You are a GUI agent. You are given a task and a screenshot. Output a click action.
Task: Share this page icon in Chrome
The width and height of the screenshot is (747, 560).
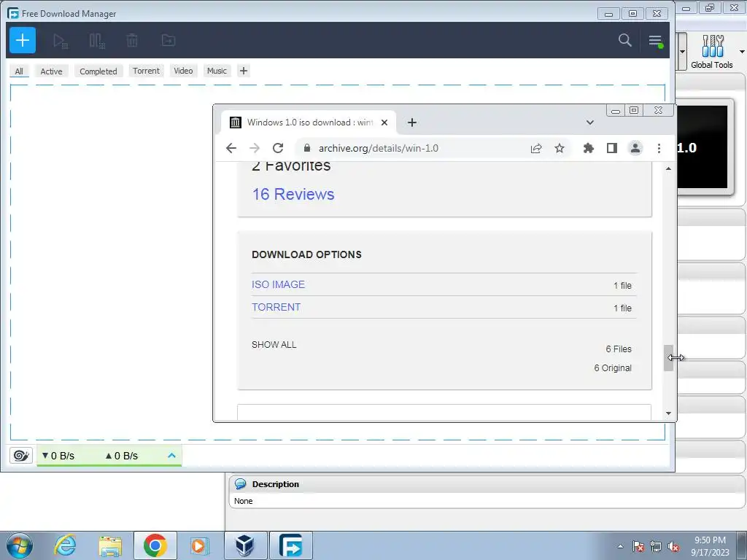coord(536,148)
